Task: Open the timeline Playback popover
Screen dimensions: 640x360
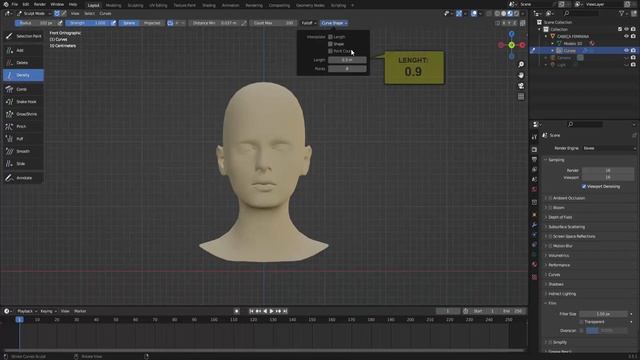Action: pyautogui.click(x=27, y=311)
